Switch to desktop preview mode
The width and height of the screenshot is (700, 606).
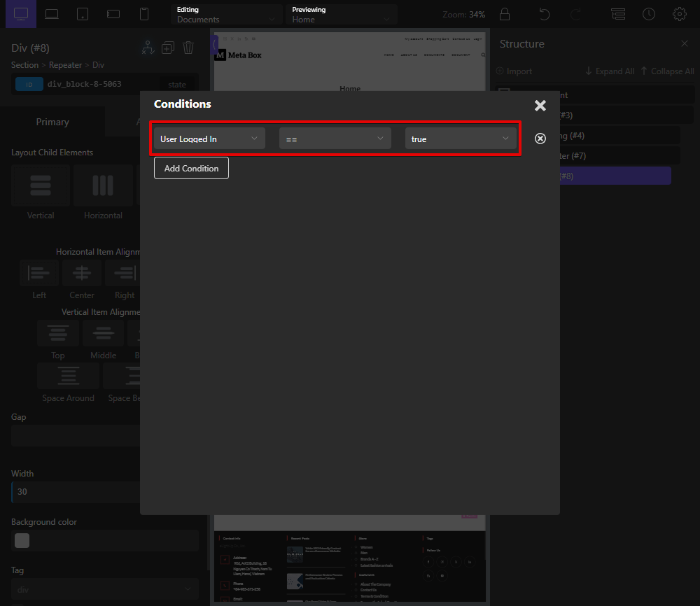click(x=20, y=14)
